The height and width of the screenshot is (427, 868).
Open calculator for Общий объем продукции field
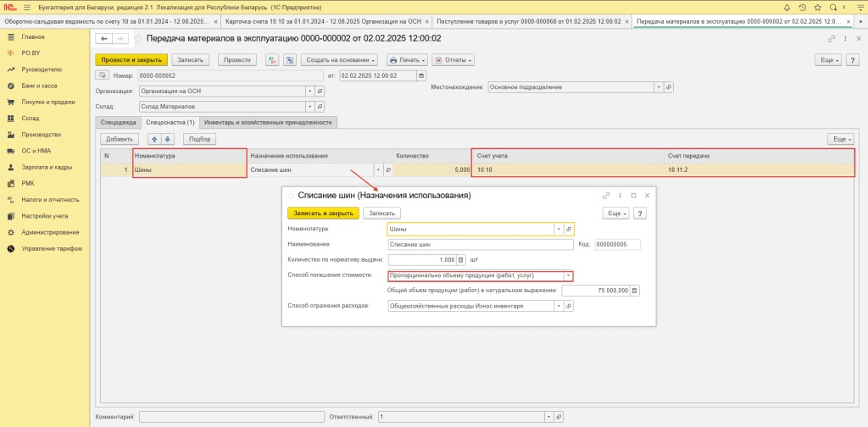pos(635,291)
